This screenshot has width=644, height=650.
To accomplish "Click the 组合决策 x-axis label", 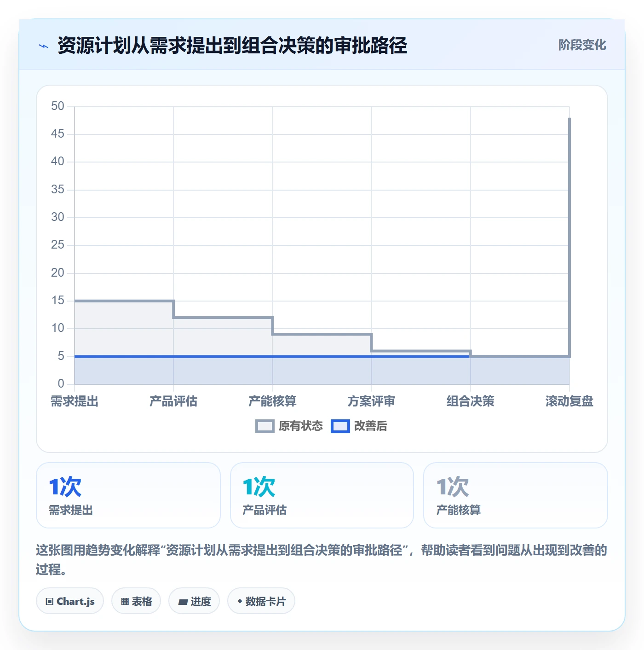I will tap(470, 401).
